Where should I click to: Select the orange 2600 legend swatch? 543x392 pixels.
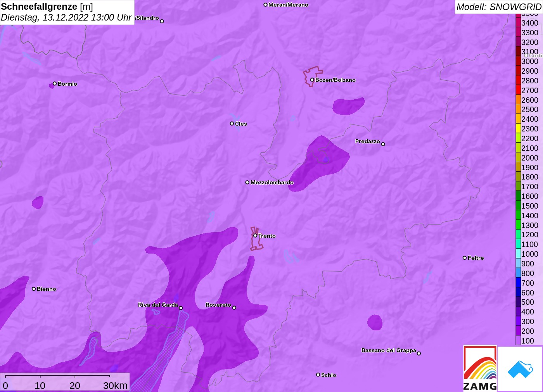[x=518, y=100]
